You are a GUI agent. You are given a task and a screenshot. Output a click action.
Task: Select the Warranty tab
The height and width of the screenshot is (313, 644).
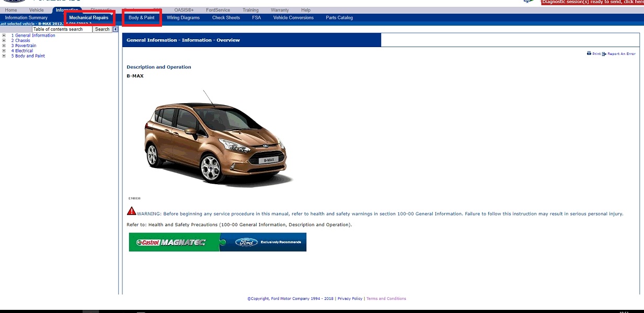[x=280, y=10]
